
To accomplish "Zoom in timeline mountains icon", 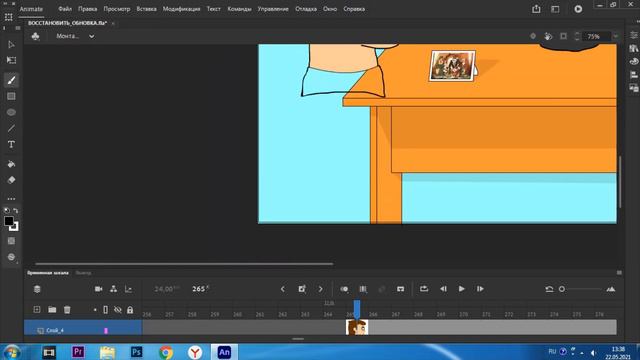I will coord(611,289).
